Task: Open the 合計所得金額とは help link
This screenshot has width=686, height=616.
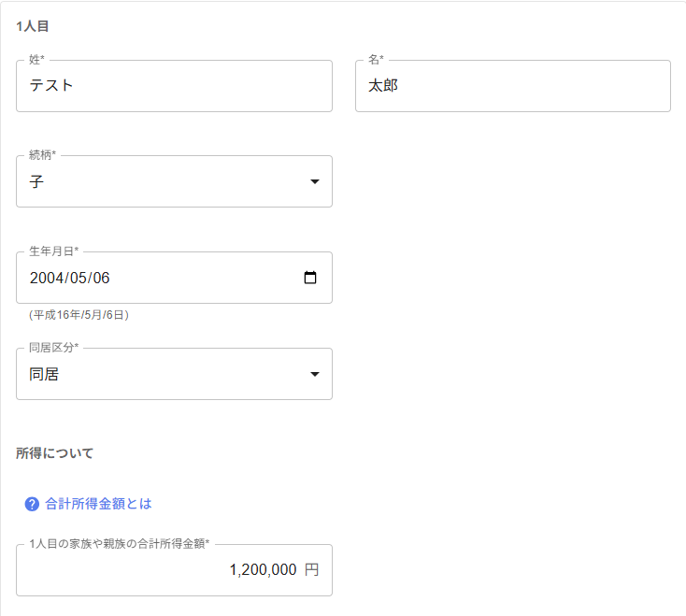Action: [98, 504]
